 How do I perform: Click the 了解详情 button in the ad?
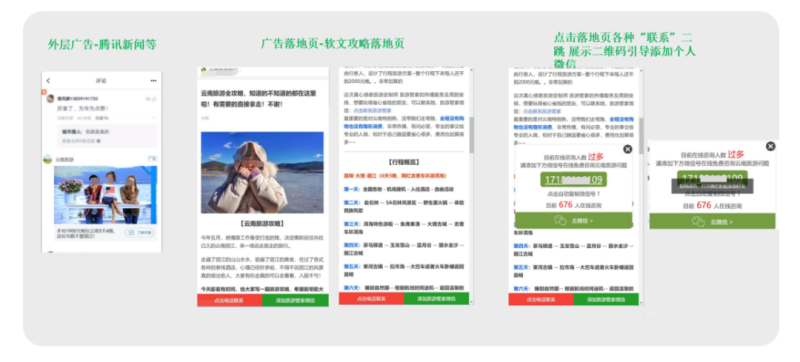tap(141, 232)
